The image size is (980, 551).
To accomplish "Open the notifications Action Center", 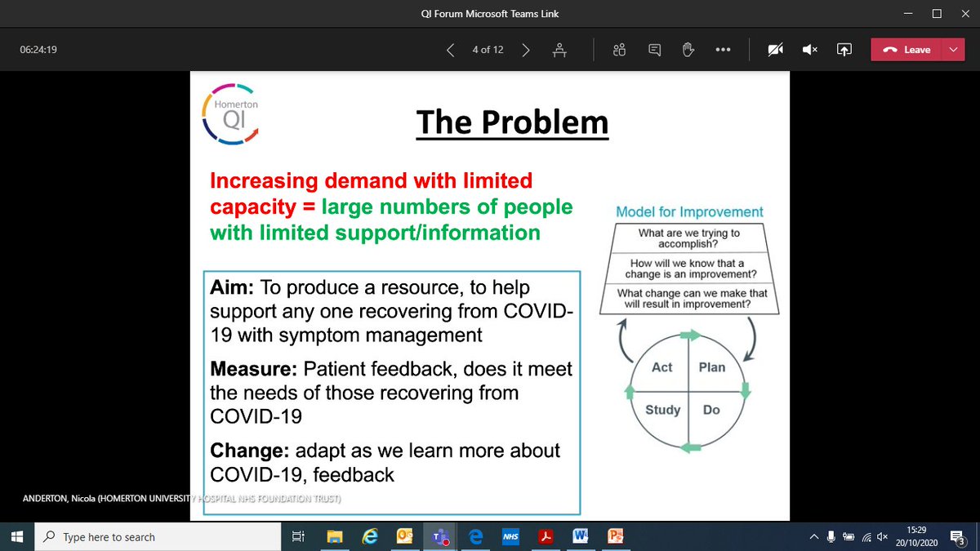I will 958,536.
